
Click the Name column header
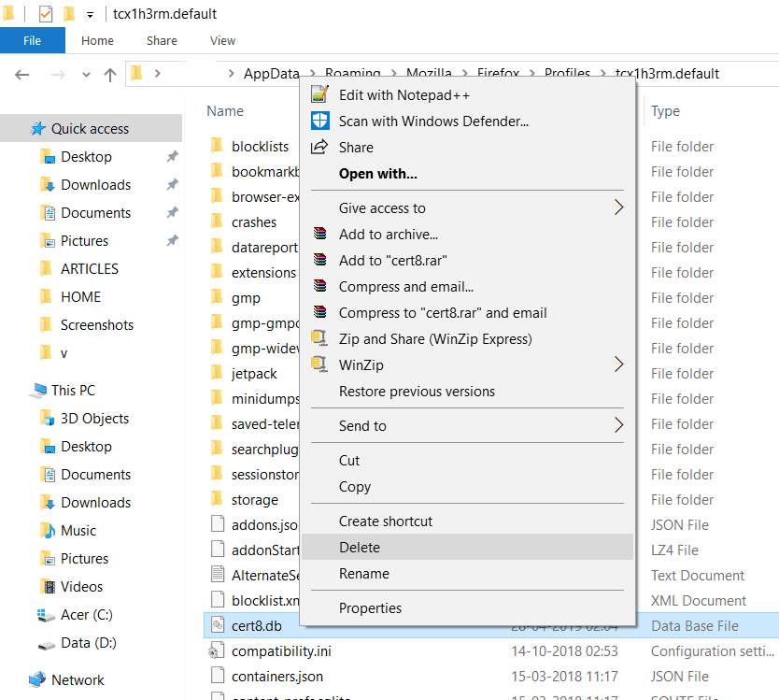pos(225,111)
